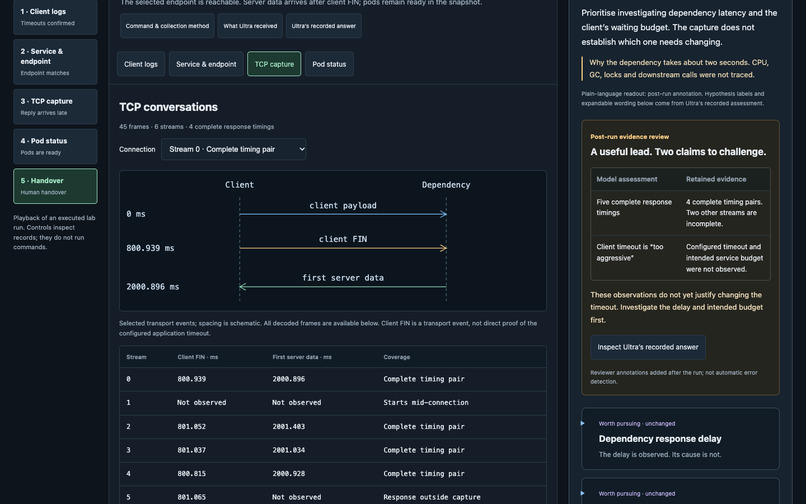Select Client FIN value 800.939
Screen dimensions: 806x504
[191, 379]
